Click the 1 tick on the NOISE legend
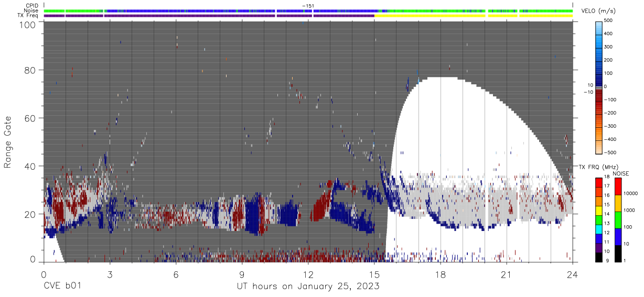 click(x=625, y=260)
